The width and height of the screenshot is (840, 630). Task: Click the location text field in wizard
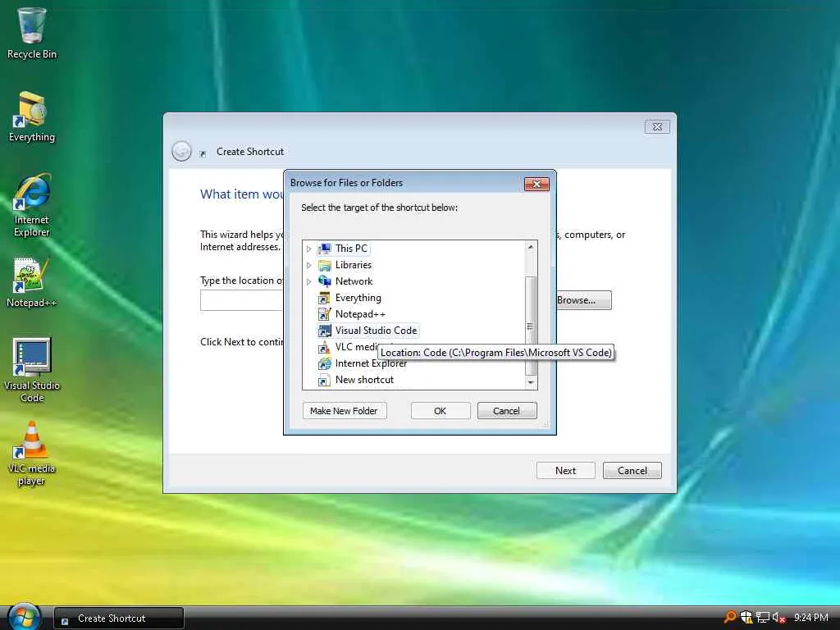(x=242, y=300)
